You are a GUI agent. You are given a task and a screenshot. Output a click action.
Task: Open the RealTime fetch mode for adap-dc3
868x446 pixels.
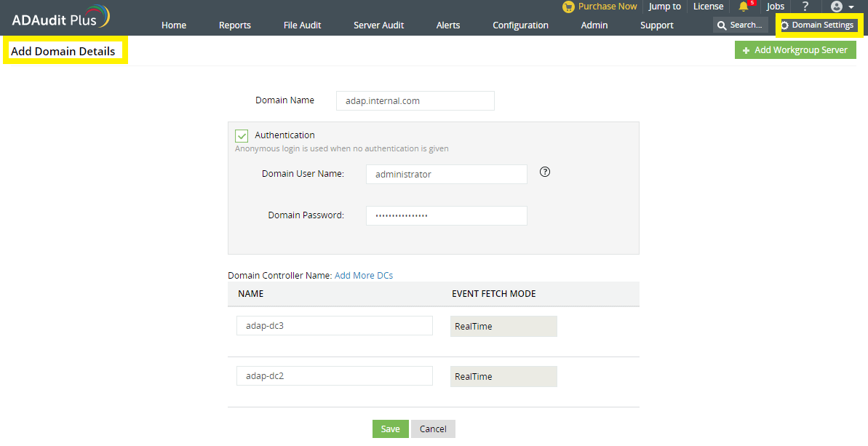503,325
